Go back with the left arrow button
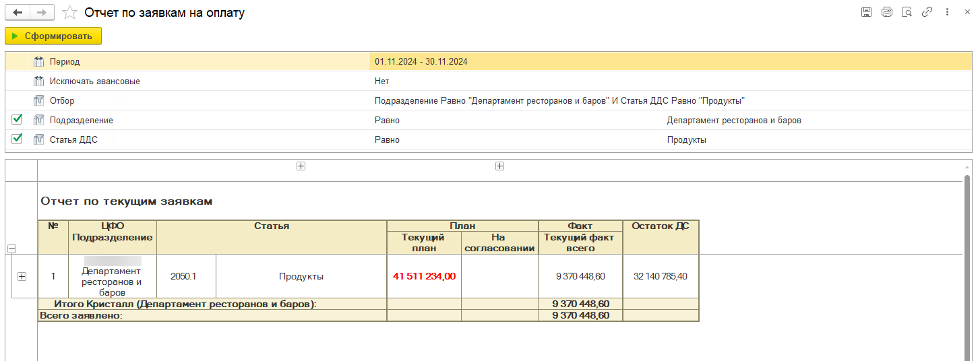 click(x=18, y=12)
